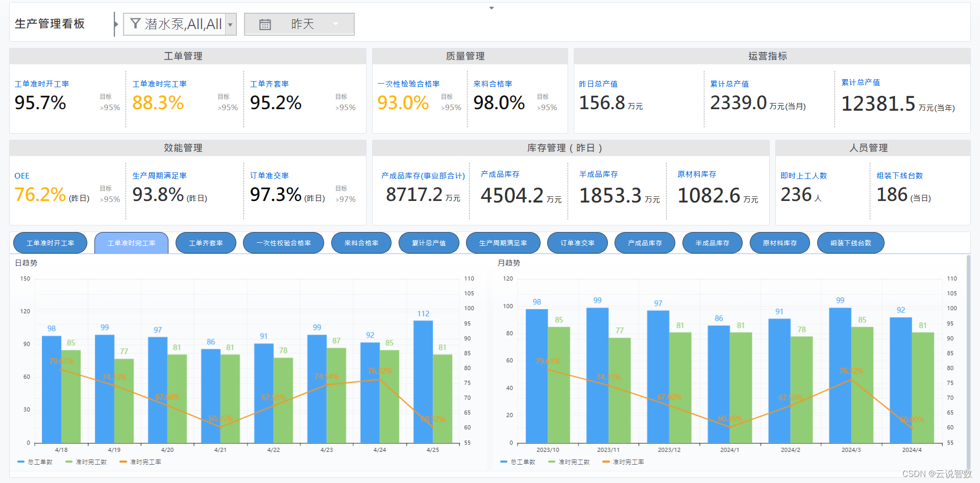Select the 工单准时完工率 tab
The height and width of the screenshot is (483, 980).
click(x=131, y=243)
